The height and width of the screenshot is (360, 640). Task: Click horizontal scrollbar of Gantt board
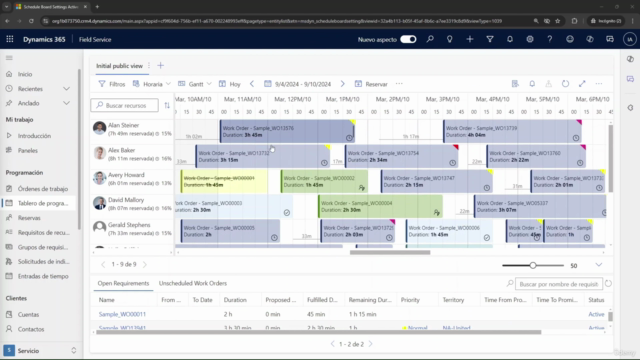(x=390, y=252)
